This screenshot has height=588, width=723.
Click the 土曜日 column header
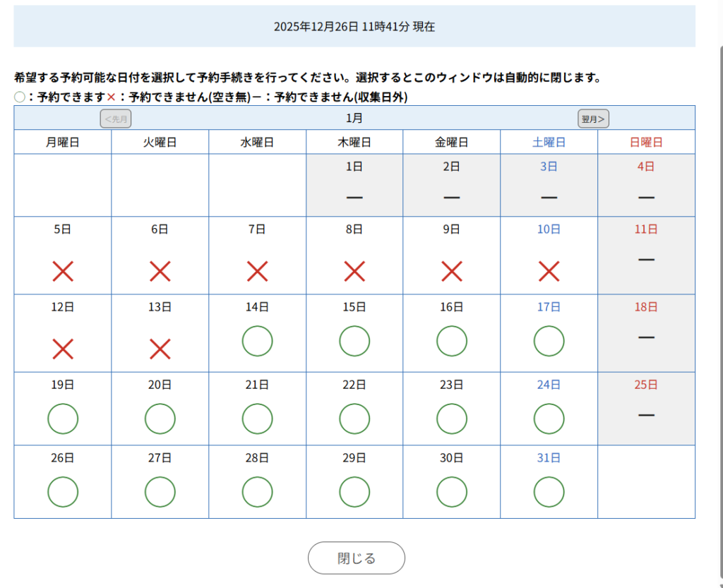coord(549,142)
